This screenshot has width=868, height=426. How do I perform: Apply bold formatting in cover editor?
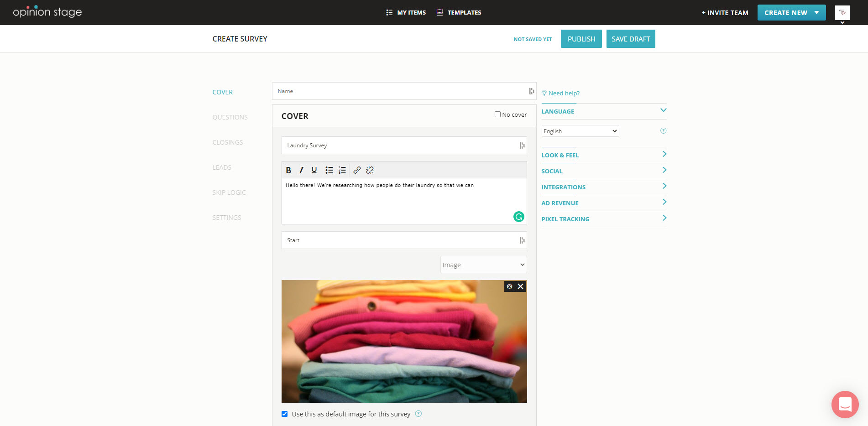pyautogui.click(x=288, y=170)
